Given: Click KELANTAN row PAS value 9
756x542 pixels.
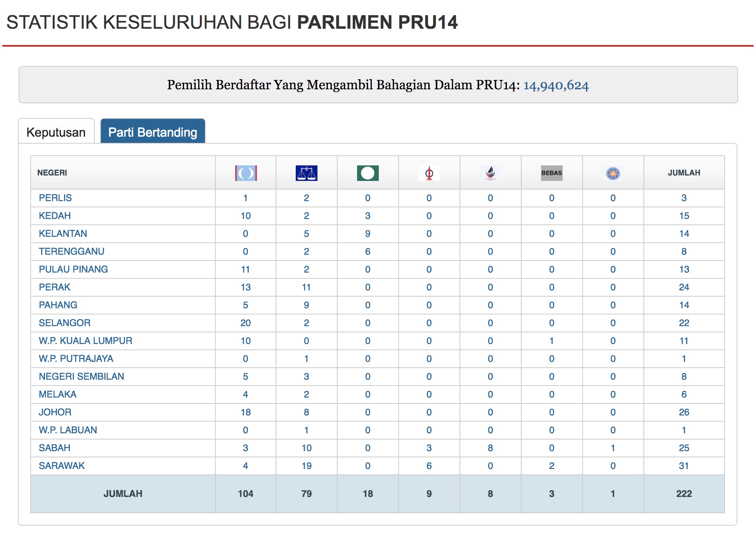Looking at the screenshot, I should click(x=368, y=234).
